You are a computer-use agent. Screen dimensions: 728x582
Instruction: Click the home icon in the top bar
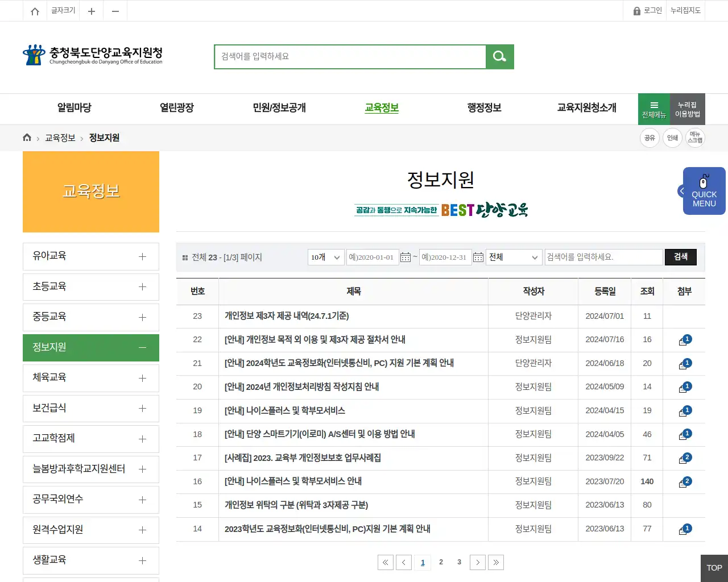coord(35,11)
